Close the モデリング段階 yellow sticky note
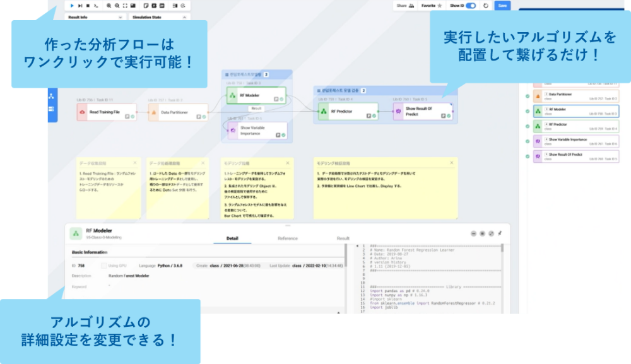 [287, 162]
